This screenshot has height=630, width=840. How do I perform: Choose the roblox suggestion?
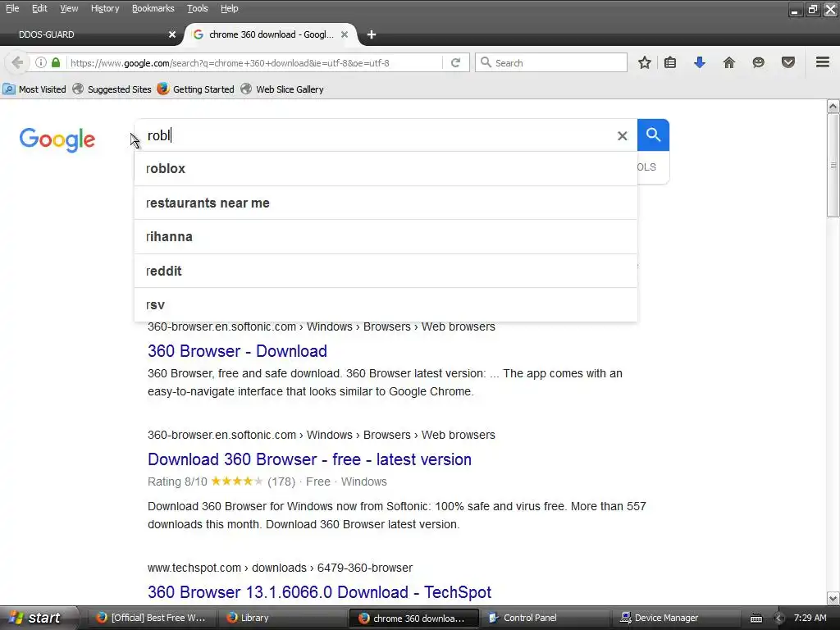(x=386, y=169)
